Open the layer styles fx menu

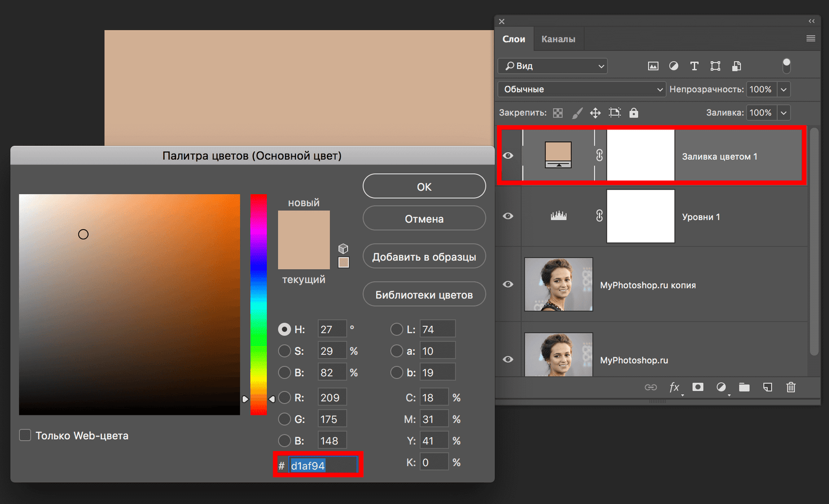[x=674, y=387]
